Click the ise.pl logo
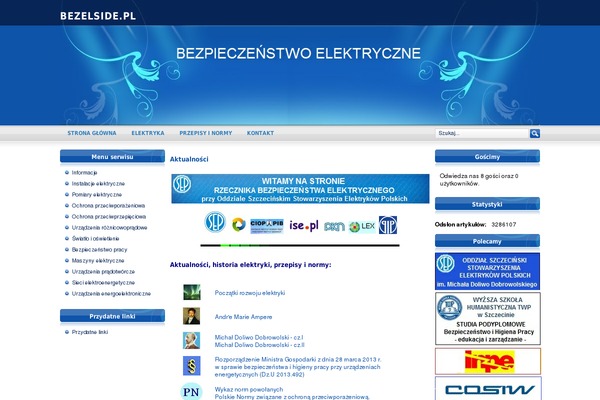Image resolution: width=600 pixels, height=400 pixels. [x=303, y=225]
